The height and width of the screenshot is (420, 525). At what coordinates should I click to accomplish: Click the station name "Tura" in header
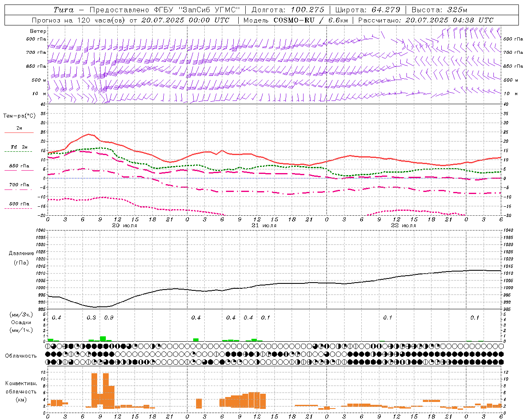(64, 10)
